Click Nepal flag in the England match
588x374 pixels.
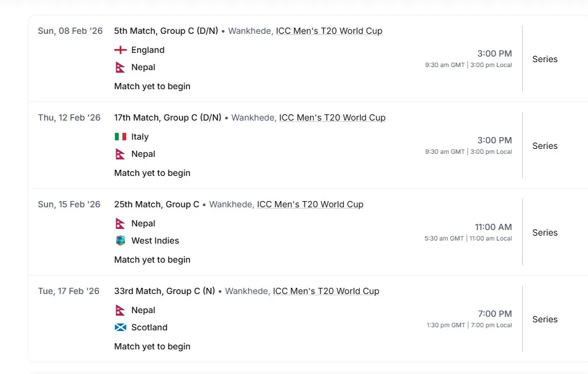click(120, 67)
